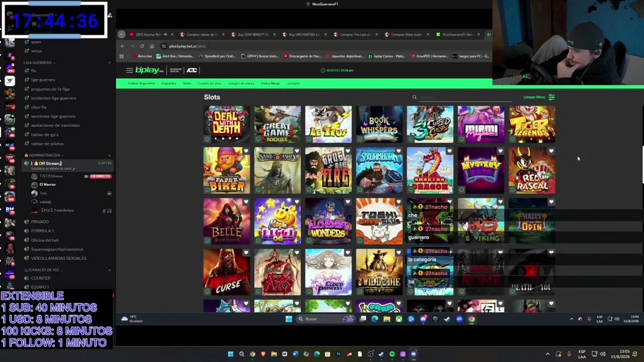Open the browser tab list dropdown

pyautogui.click(x=121, y=35)
